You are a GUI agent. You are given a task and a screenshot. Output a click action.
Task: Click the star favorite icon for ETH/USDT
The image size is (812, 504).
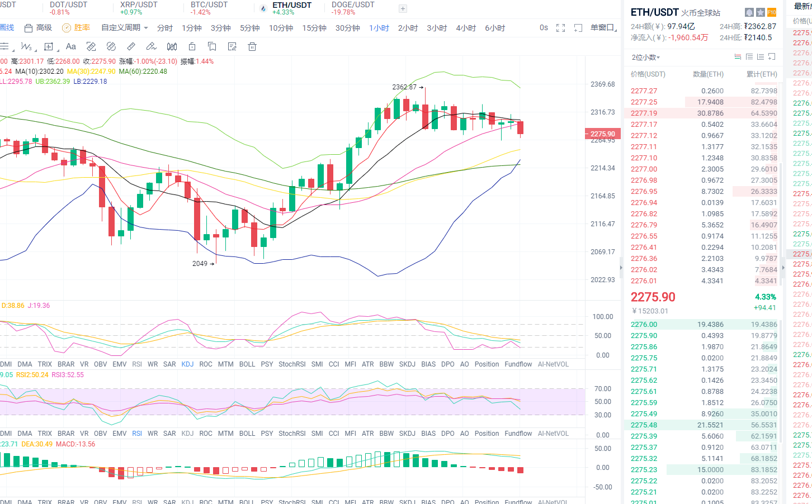[761, 12]
